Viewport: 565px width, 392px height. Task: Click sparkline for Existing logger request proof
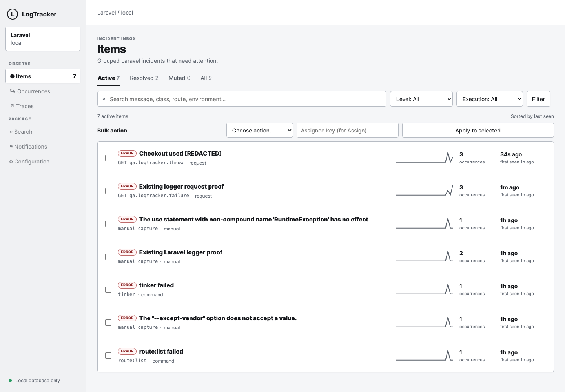(425, 191)
